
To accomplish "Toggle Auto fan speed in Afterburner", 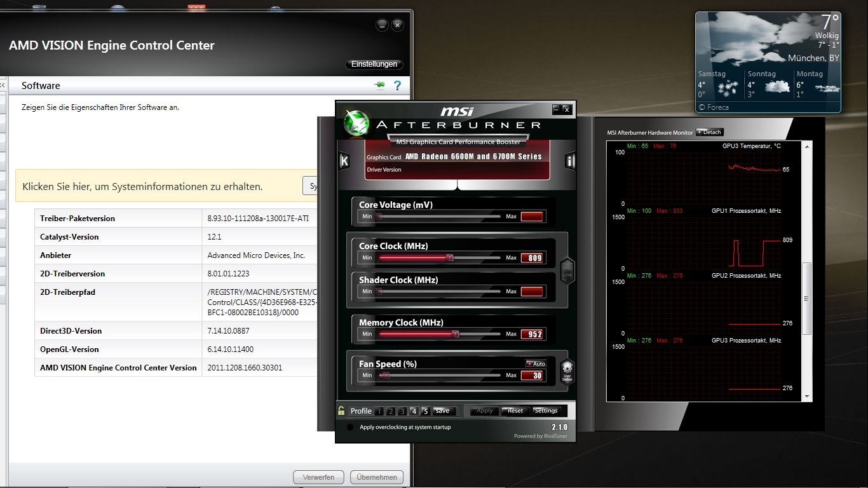I will pyautogui.click(x=536, y=364).
